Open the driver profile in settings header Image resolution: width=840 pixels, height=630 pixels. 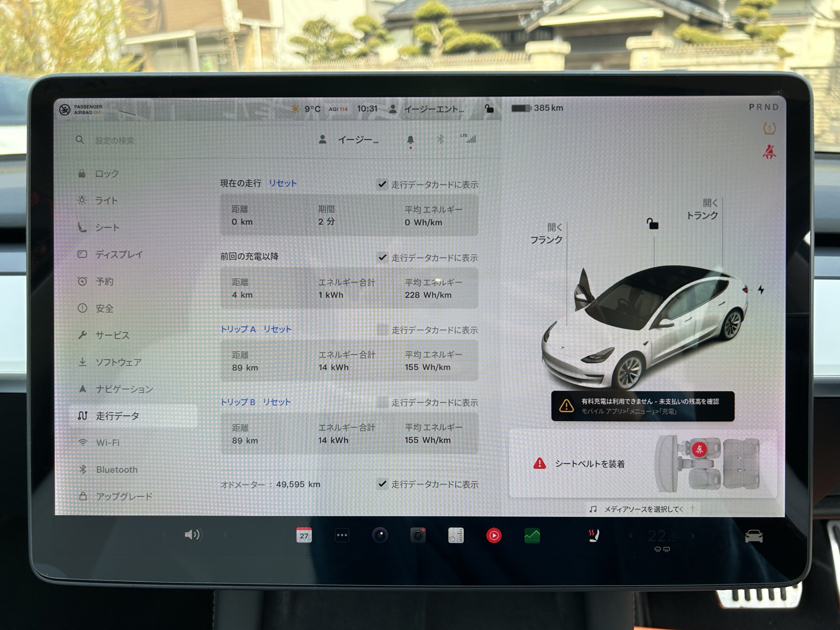[x=348, y=140]
